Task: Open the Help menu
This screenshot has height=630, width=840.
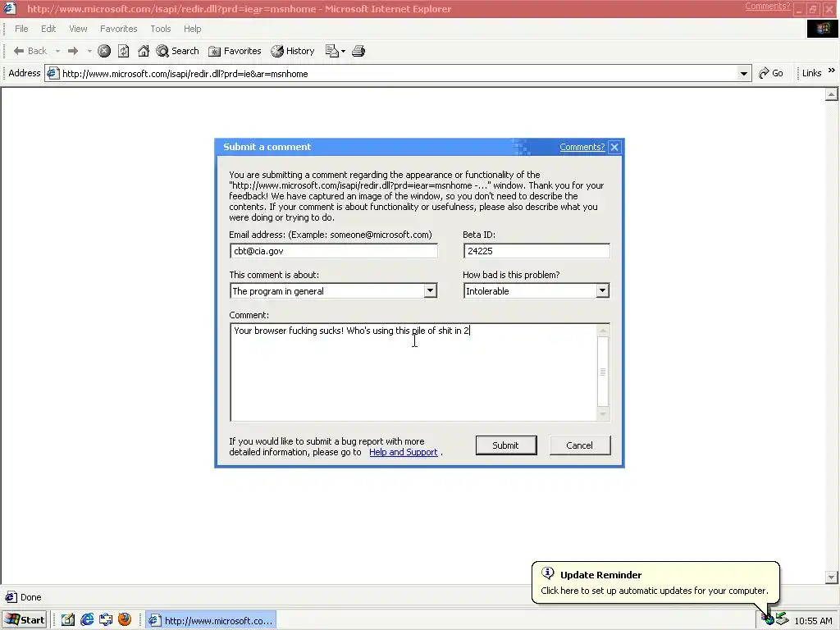Action: pos(192,29)
